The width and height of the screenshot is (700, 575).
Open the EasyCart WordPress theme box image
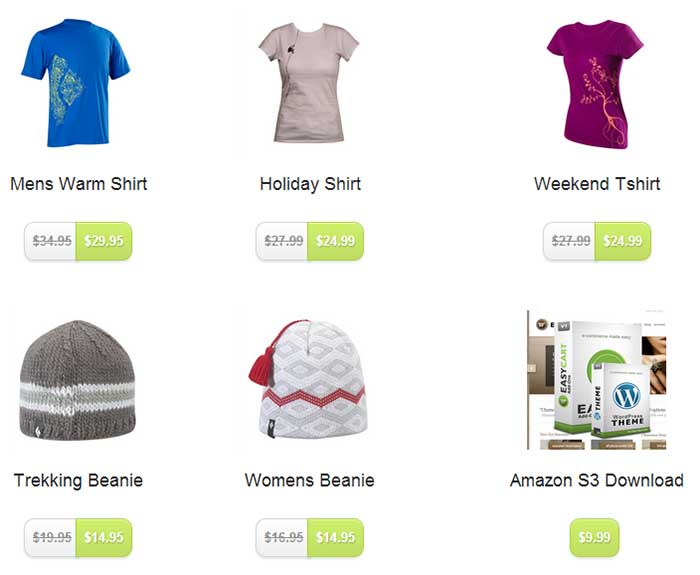(596, 379)
